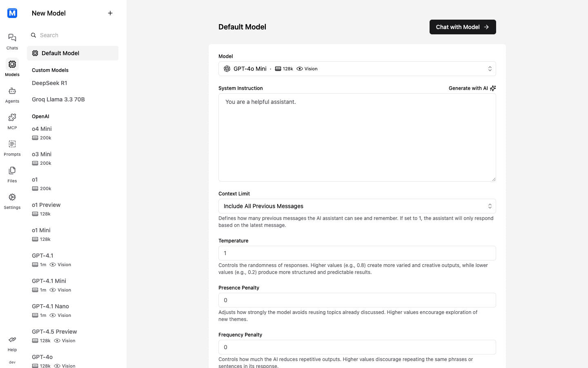Click the search magnifier icon

point(34,35)
